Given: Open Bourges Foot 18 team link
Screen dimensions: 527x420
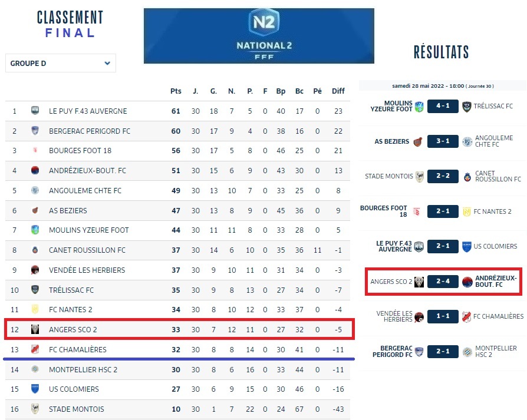Looking at the screenshot, I should click(x=80, y=151).
